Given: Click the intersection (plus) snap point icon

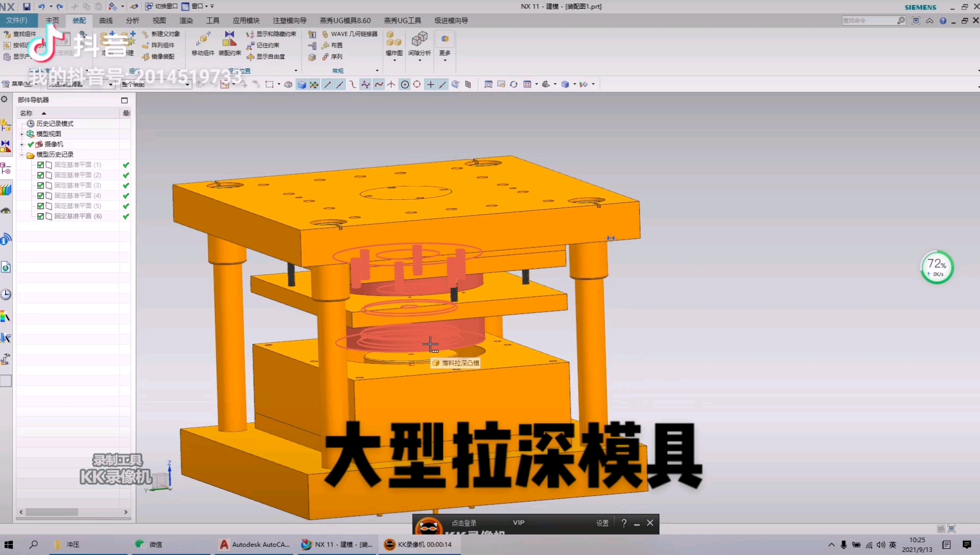Looking at the screenshot, I should coord(430,85).
